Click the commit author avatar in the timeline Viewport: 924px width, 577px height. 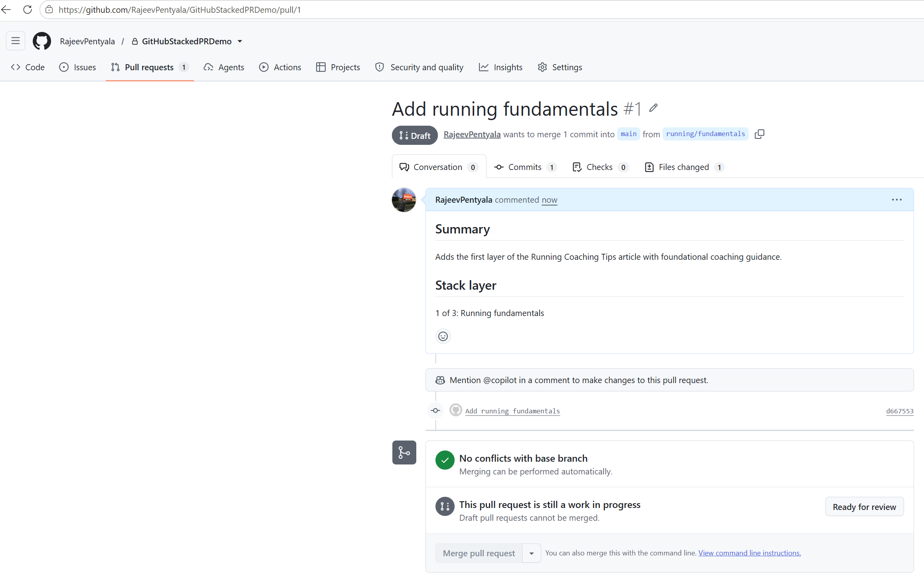[x=455, y=410]
